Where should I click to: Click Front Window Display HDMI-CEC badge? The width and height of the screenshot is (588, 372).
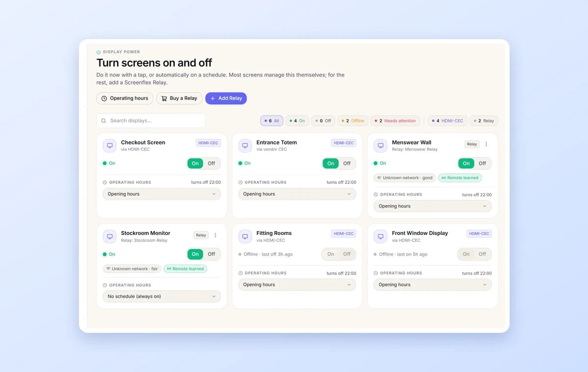click(x=479, y=234)
